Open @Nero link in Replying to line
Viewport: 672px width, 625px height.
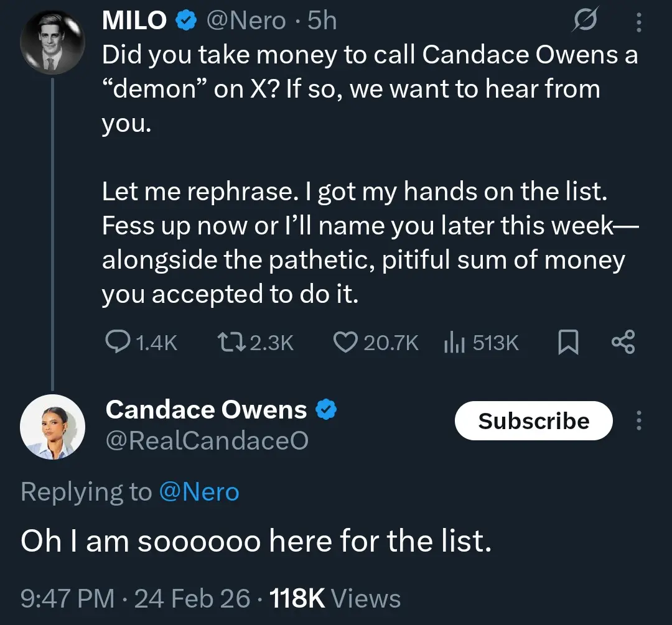click(199, 493)
